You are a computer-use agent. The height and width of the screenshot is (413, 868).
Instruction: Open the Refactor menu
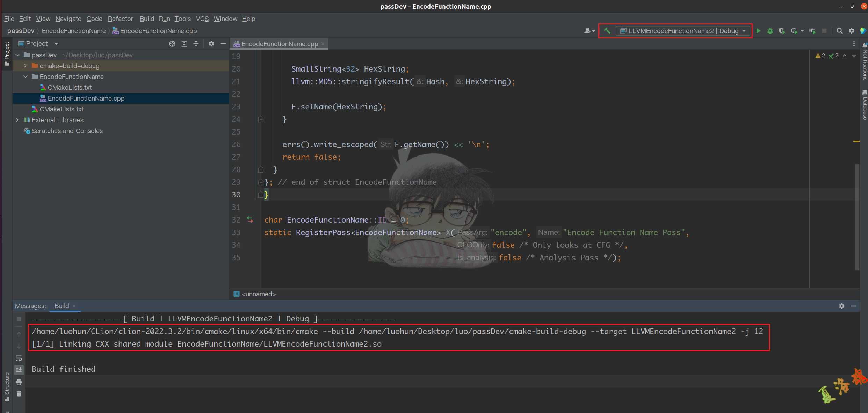coord(120,19)
